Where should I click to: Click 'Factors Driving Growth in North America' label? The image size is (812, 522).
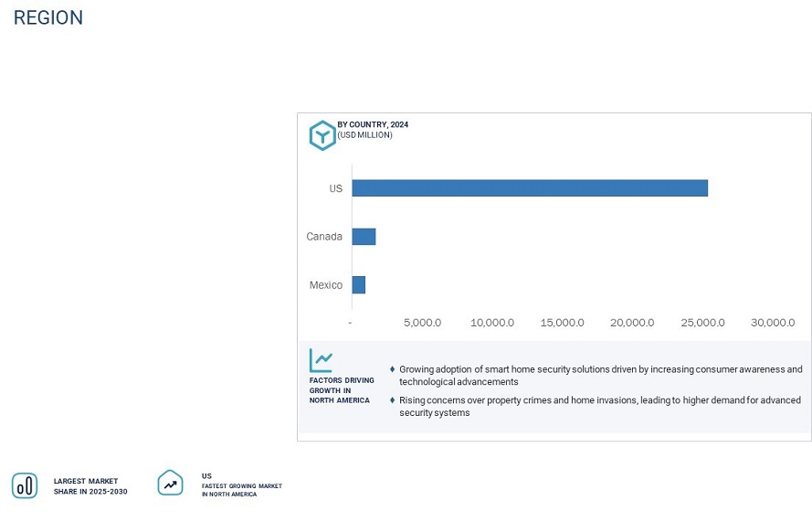(x=340, y=390)
